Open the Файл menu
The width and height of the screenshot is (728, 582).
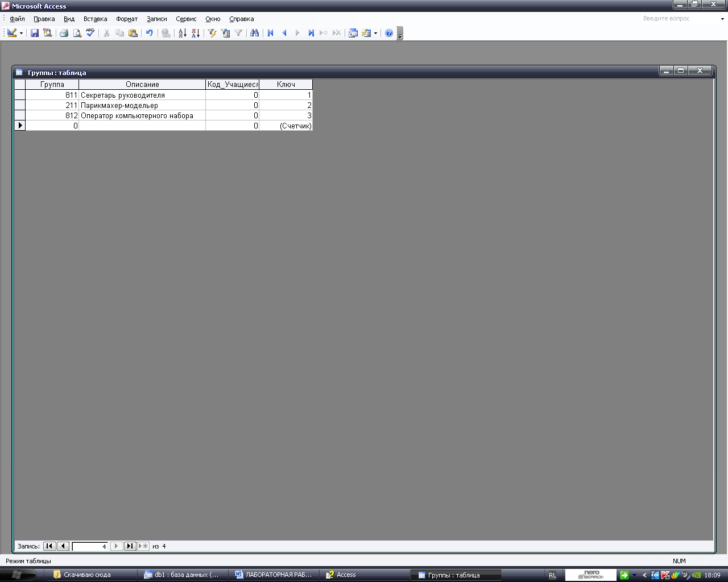[17, 19]
